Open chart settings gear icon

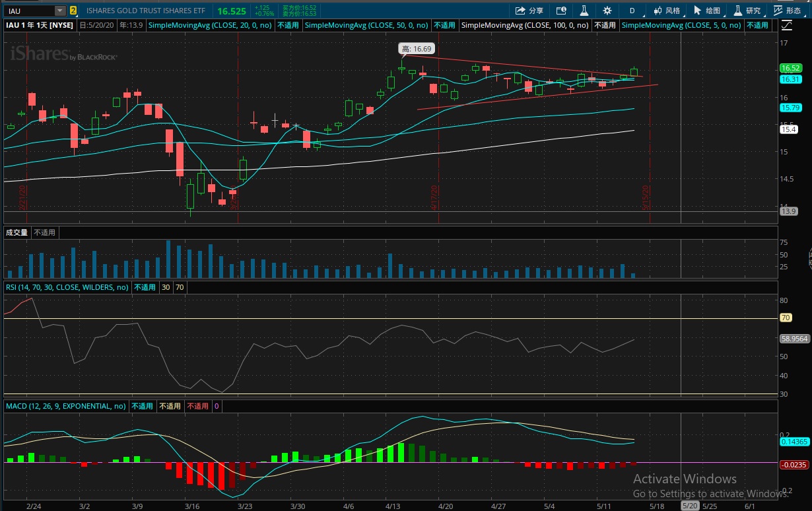coord(607,11)
